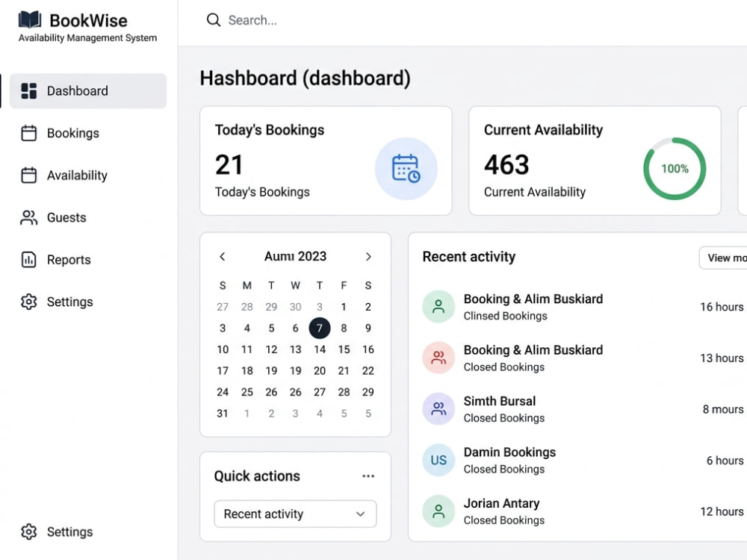This screenshot has height=560, width=747.
Task: Click the 100% availability progress ring
Action: [x=675, y=169]
